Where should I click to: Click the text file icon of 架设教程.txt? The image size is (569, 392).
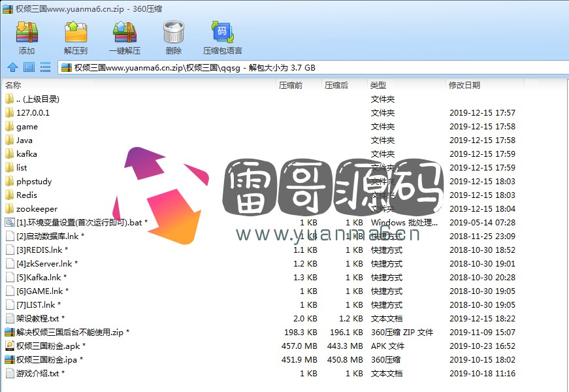pos(10,319)
